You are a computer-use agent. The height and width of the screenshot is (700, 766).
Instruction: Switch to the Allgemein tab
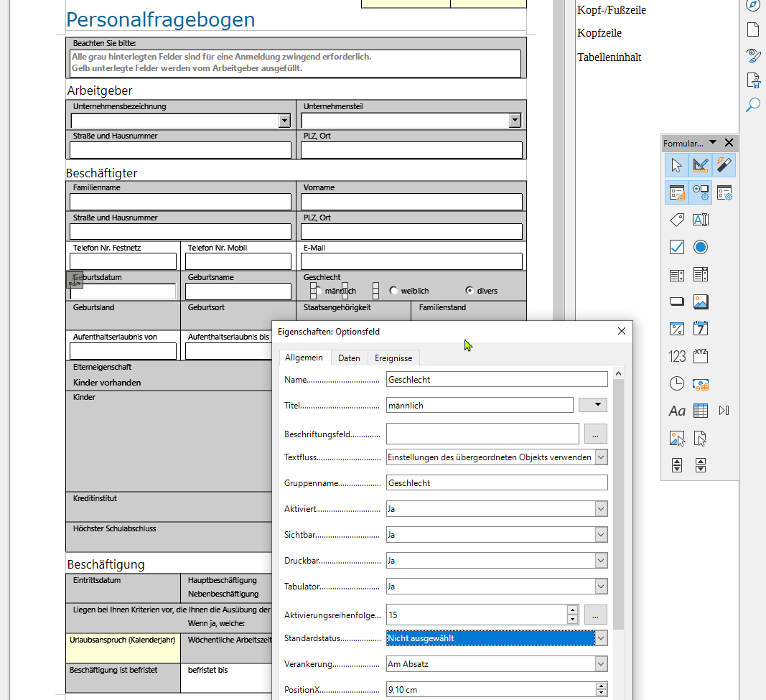coord(304,358)
